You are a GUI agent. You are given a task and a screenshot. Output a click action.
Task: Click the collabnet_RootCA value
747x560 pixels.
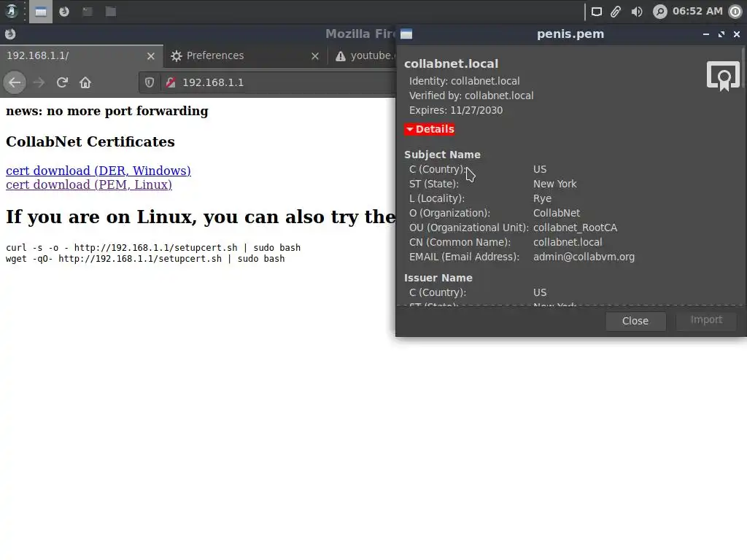pyautogui.click(x=575, y=227)
